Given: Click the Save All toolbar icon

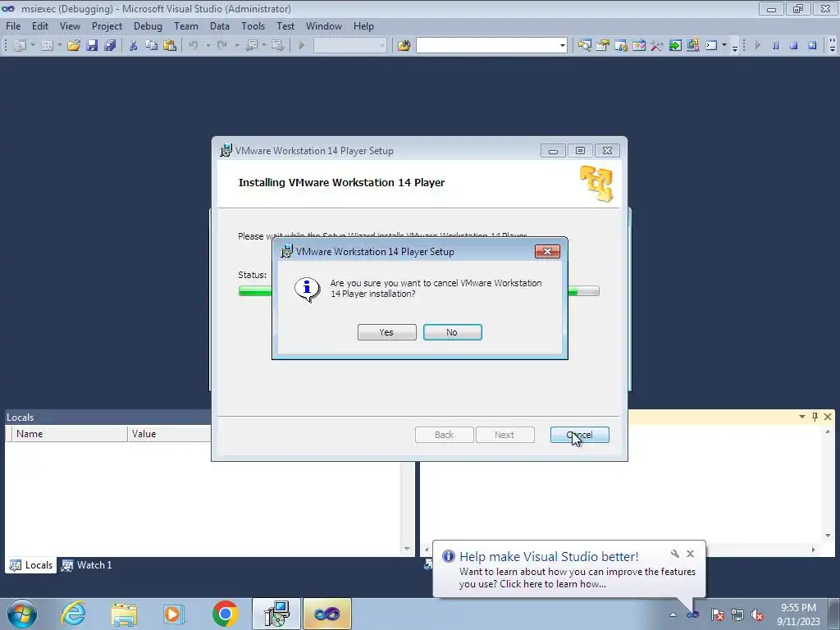Looking at the screenshot, I should pos(111,46).
